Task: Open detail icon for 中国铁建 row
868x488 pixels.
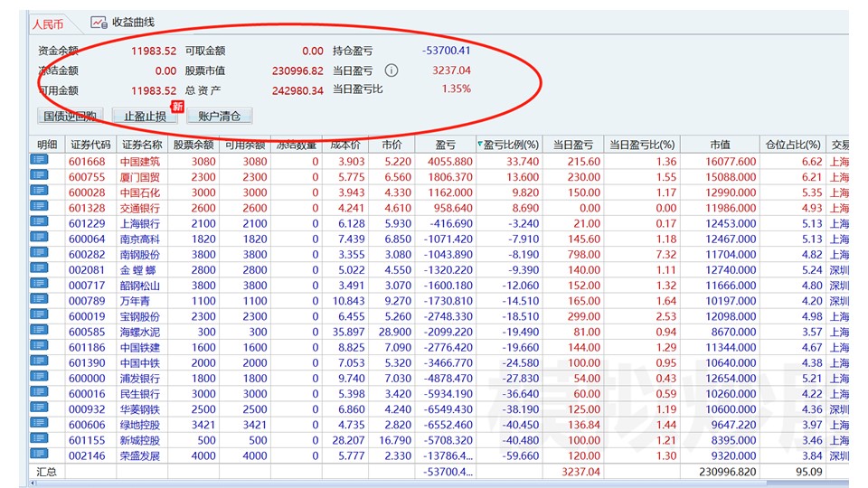Action: click(39, 346)
